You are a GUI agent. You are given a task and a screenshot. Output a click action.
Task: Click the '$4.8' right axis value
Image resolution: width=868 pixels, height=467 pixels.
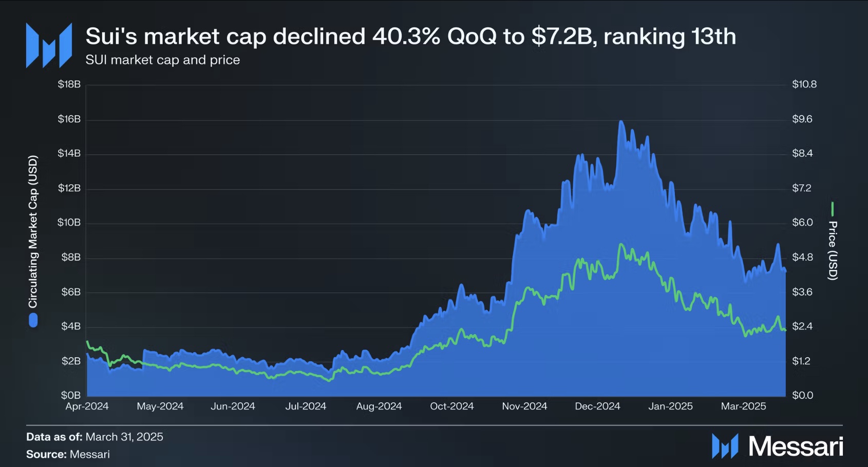click(802, 257)
